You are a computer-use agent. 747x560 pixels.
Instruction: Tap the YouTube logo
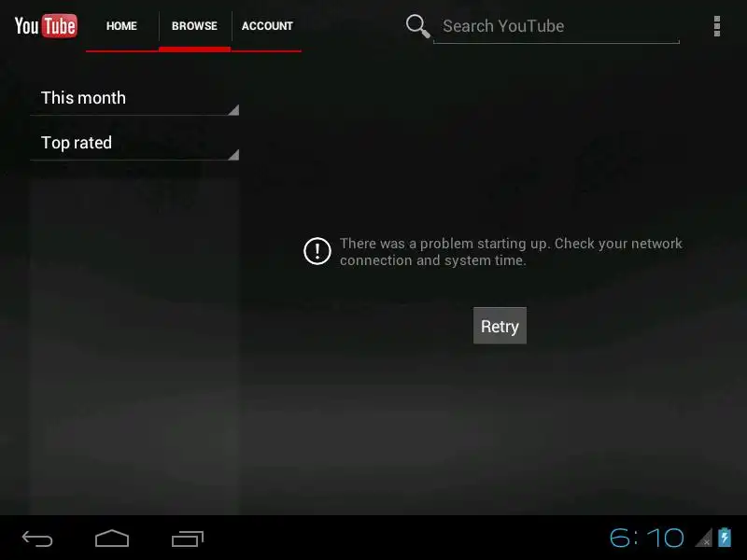pos(46,26)
